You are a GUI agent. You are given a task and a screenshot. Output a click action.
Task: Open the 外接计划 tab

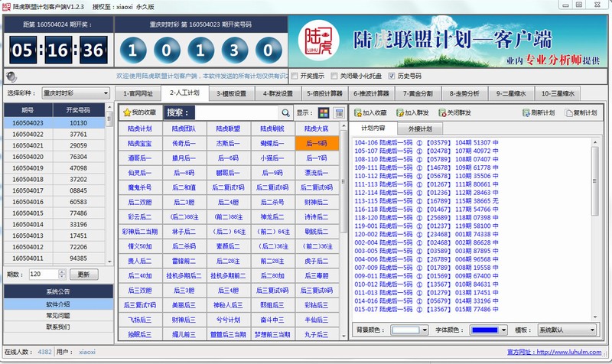(x=420, y=128)
